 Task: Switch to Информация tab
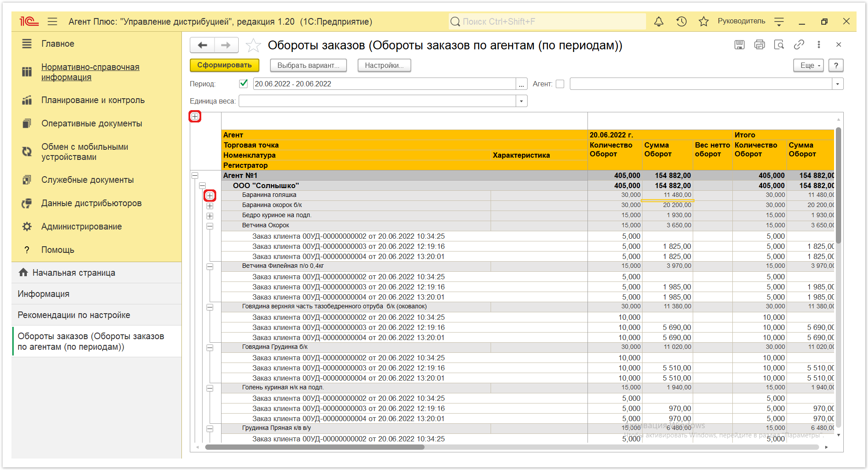pyautogui.click(x=96, y=294)
